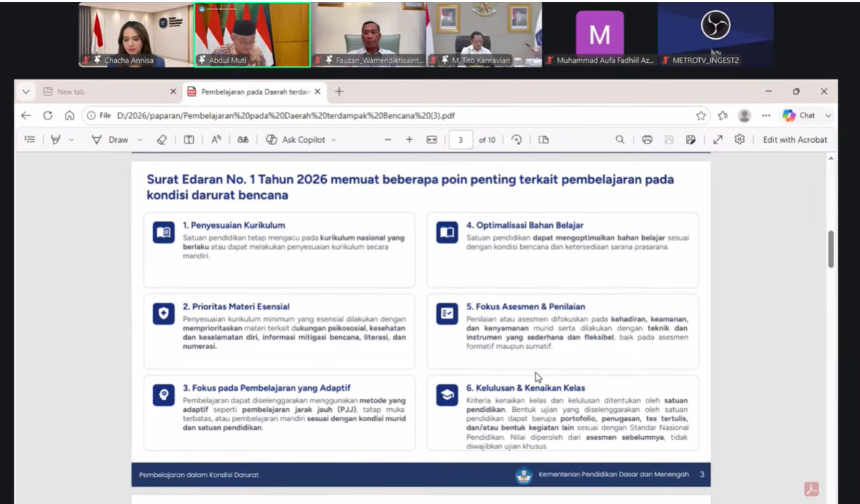Open Find in PDF search
860x504 pixels.
pyautogui.click(x=620, y=140)
